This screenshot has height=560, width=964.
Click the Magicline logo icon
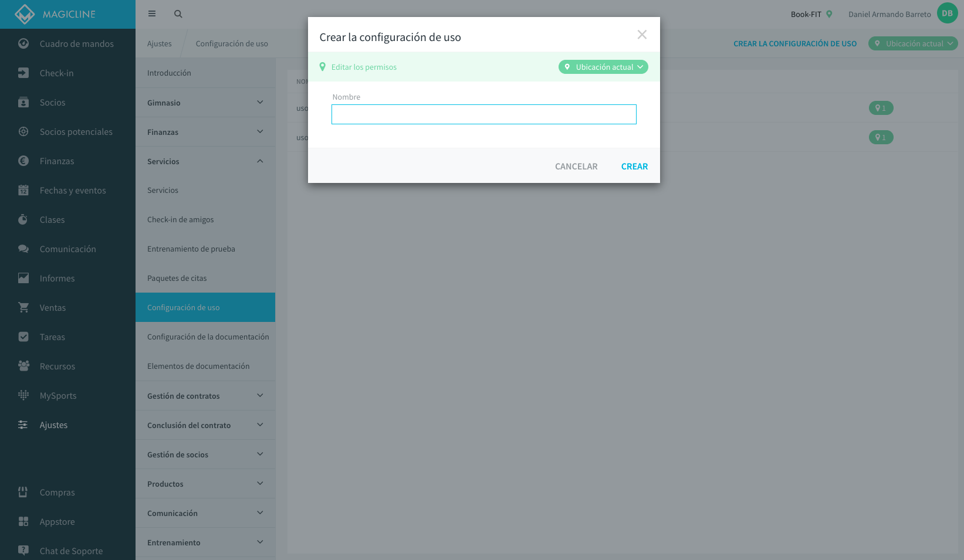click(x=25, y=14)
